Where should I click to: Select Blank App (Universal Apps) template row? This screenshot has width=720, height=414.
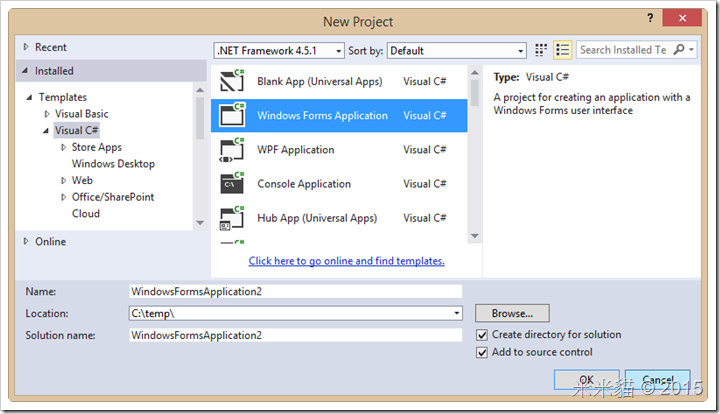339,81
